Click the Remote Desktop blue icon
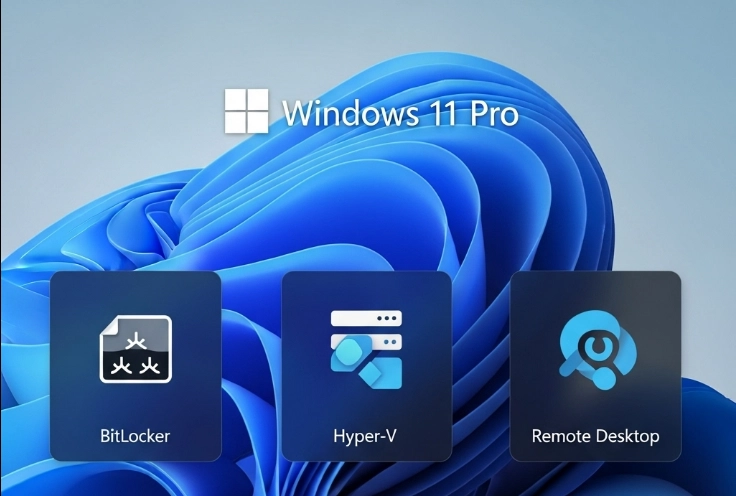This screenshot has width=736, height=496. 598,351
